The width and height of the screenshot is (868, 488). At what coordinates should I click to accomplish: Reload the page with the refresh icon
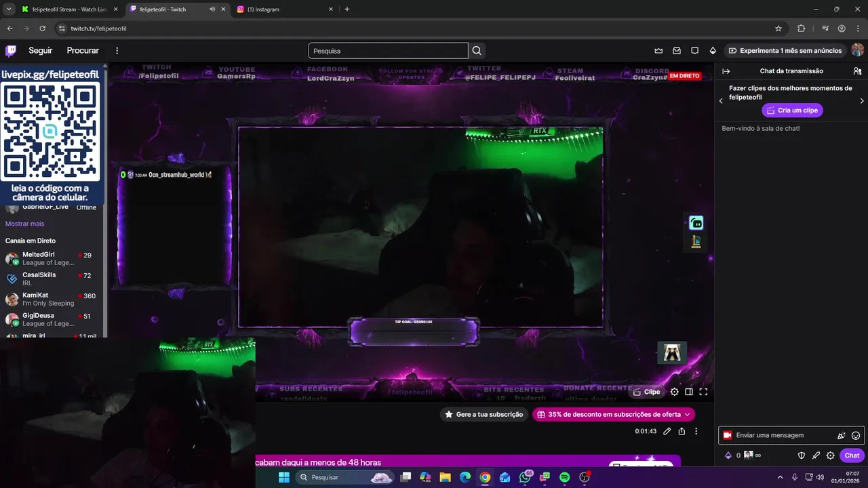point(42,28)
